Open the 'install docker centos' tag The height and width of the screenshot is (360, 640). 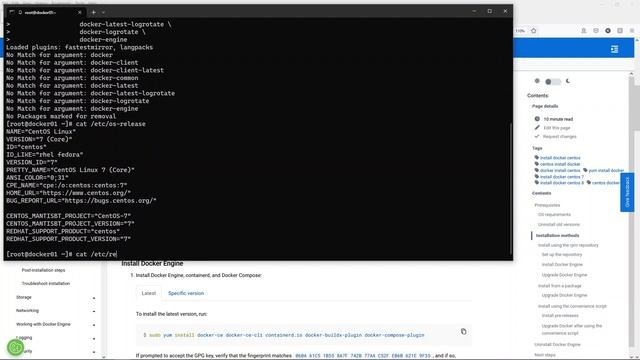point(560,158)
